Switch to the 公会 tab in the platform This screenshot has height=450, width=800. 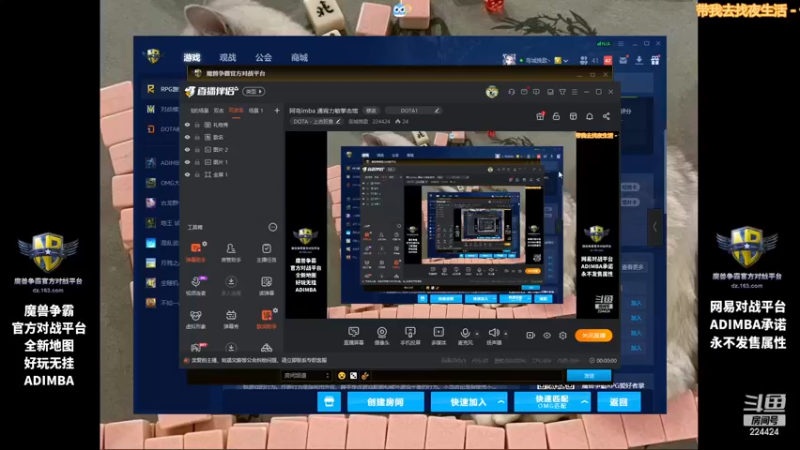click(x=263, y=58)
